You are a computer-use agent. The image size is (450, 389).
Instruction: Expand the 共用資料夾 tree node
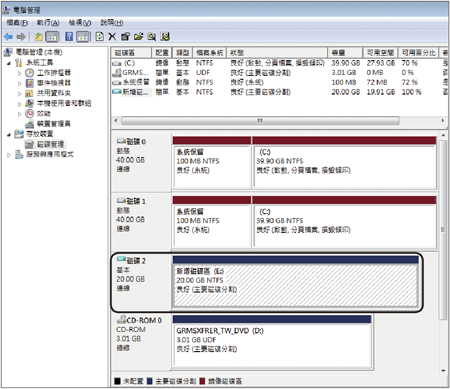coord(19,94)
